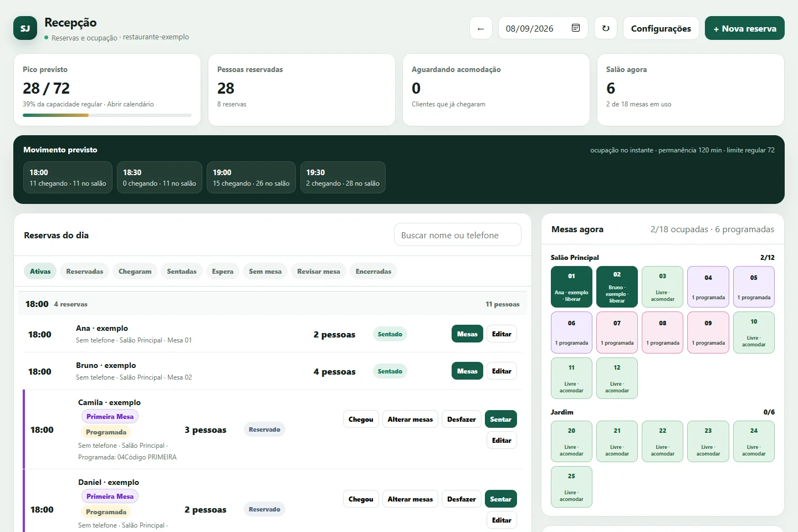Mark Daniel as Chegou
This screenshot has height=532, width=798.
pos(361,499)
